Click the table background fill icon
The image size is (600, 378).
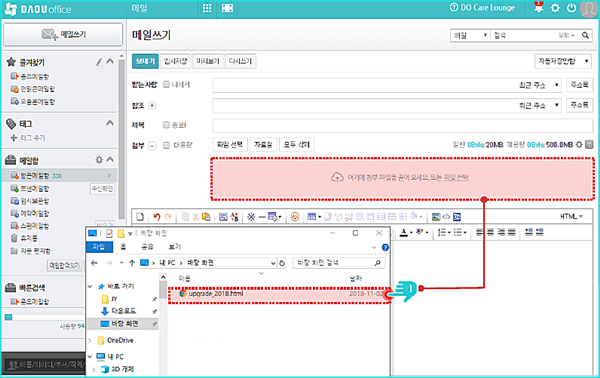point(413,216)
